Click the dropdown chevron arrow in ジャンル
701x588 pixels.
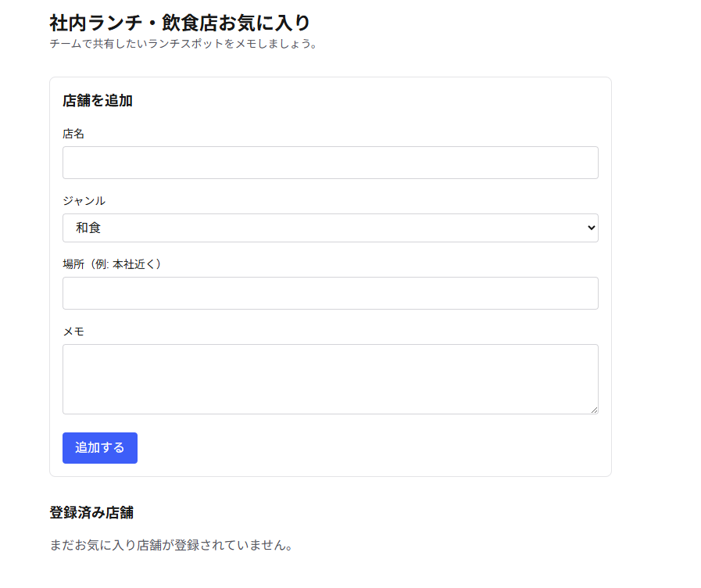[x=591, y=228]
